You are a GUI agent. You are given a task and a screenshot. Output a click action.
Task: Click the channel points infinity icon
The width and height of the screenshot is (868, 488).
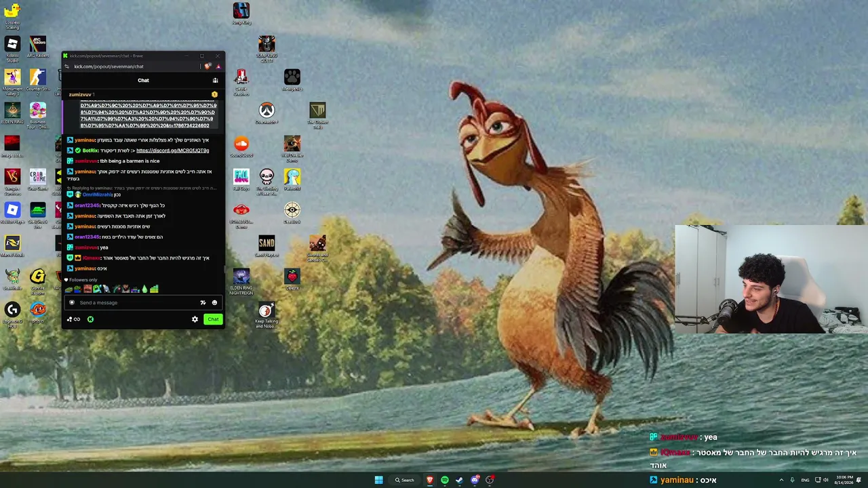[x=76, y=319]
